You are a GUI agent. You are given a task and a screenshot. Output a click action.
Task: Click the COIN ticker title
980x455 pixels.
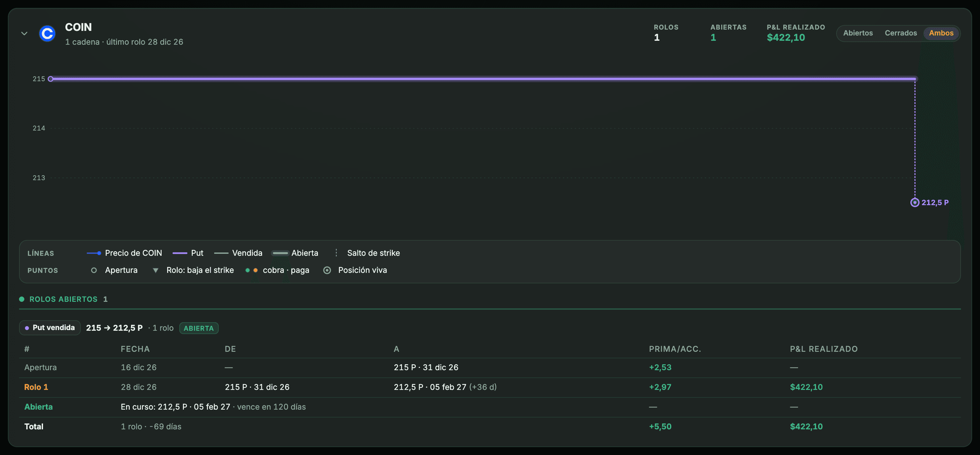tap(78, 27)
